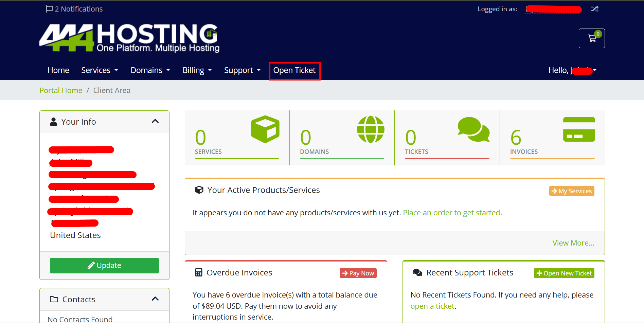644x323 pixels.
Task: Click the shuffle icon beside logged-in name
Action: click(594, 9)
